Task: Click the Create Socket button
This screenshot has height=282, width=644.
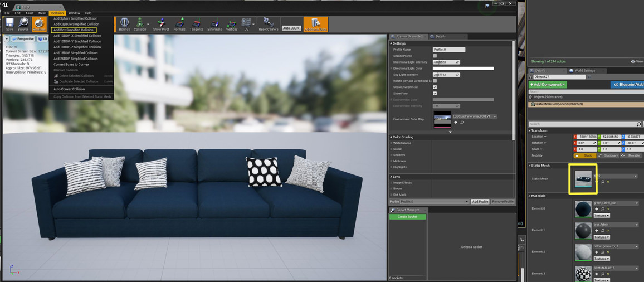Action: 407,217
